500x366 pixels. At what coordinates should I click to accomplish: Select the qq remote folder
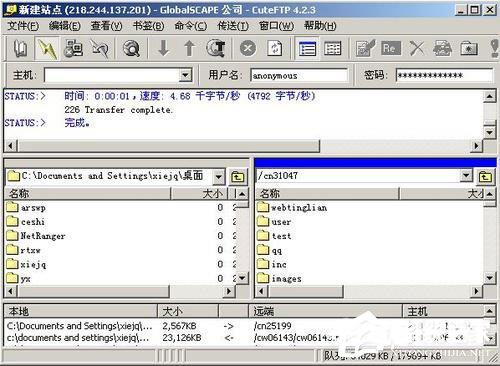(270, 250)
